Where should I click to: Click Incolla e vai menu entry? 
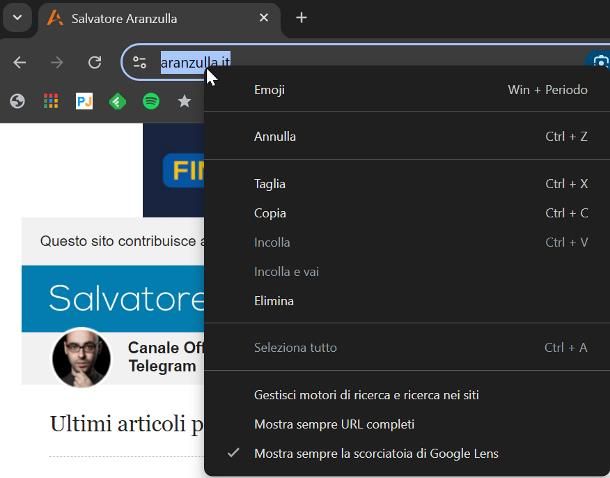click(x=407, y=271)
